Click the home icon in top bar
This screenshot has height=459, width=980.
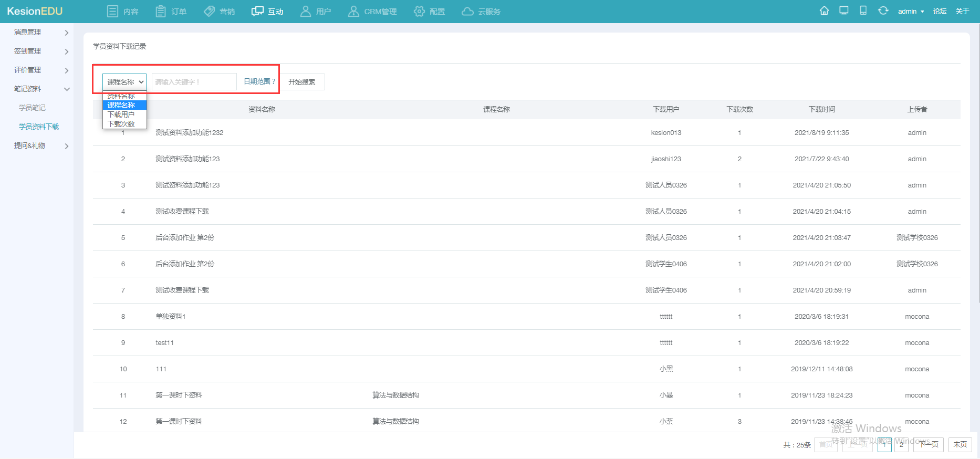coord(824,11)
